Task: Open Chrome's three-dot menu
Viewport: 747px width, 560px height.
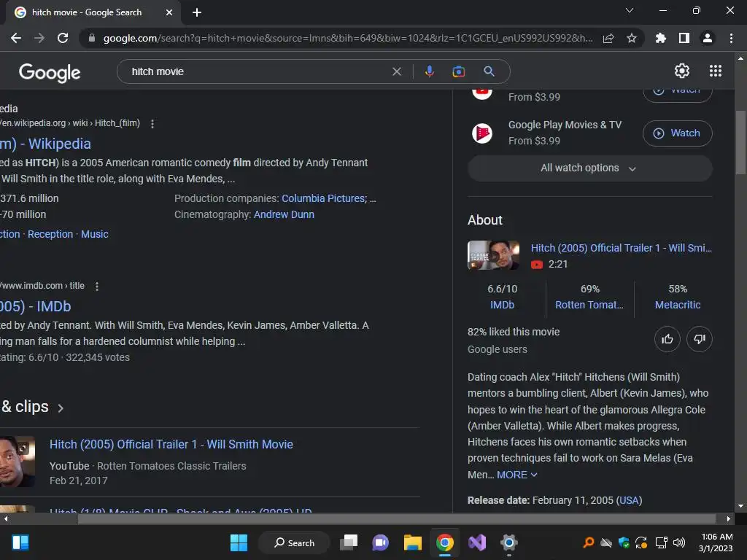Action: tap(731, 38)
